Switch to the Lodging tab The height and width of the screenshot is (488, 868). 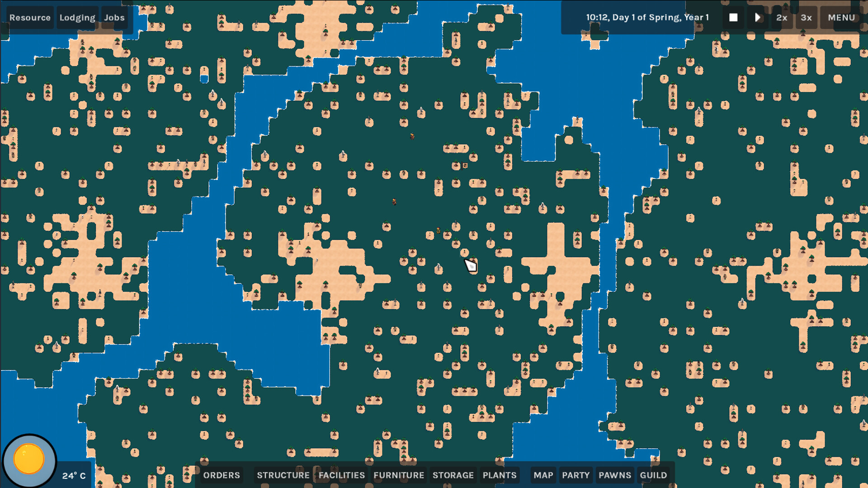click(77, 17)
